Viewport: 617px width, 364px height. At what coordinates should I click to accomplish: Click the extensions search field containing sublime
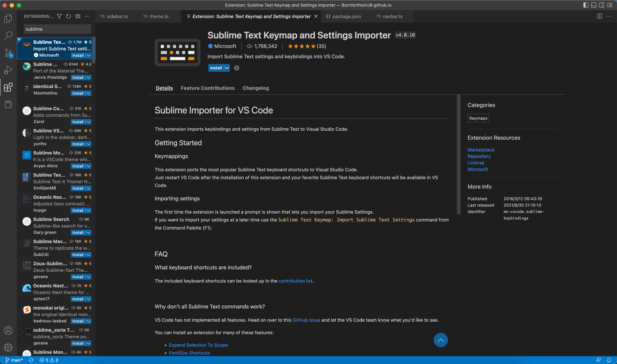[57, 29]
